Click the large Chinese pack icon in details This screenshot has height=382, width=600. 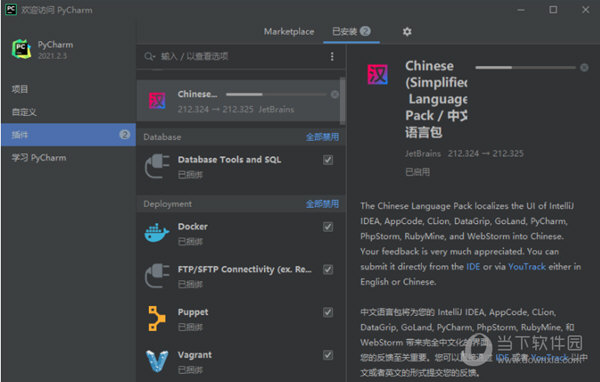(377, 74)
